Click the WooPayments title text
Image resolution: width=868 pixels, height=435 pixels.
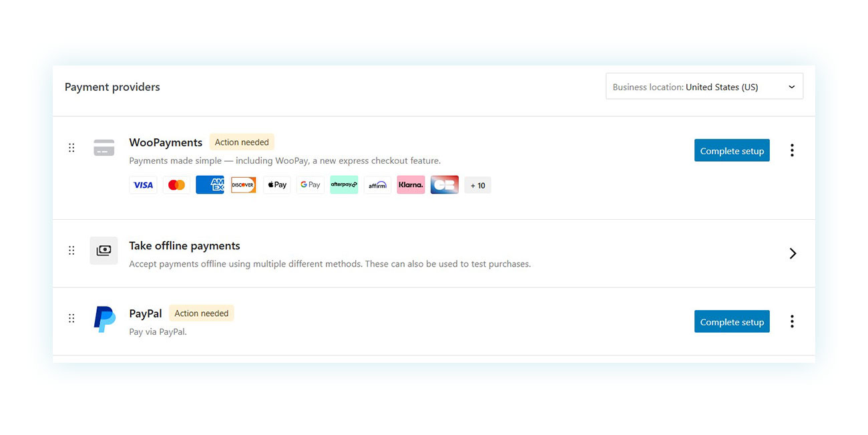166,142
